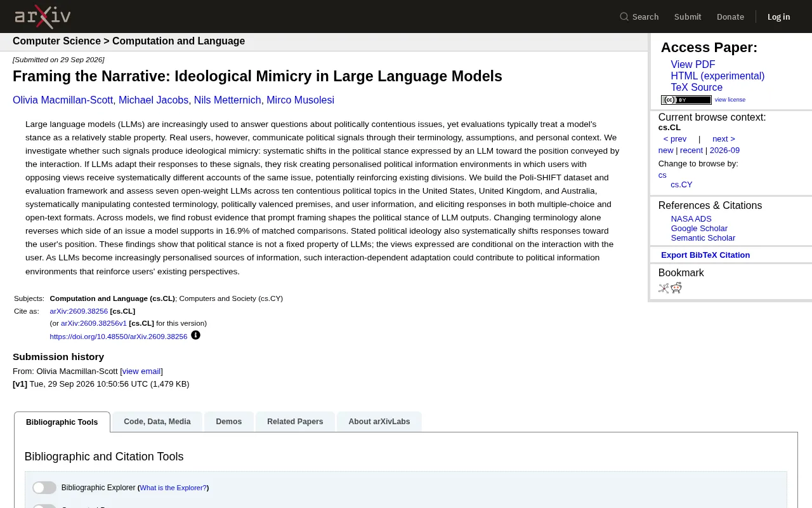
Task: Open the 'What is the Explorer?' link
Action: click(173, 488)
